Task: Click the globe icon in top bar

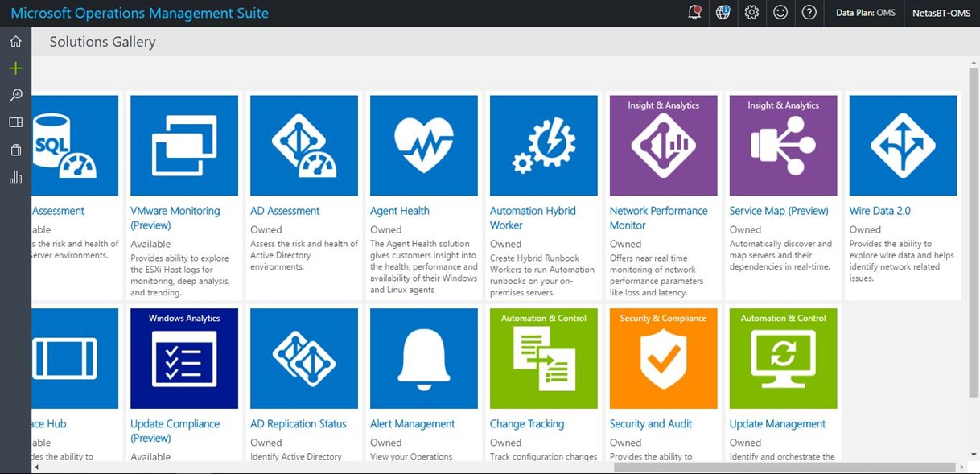Action: [723, 13]
